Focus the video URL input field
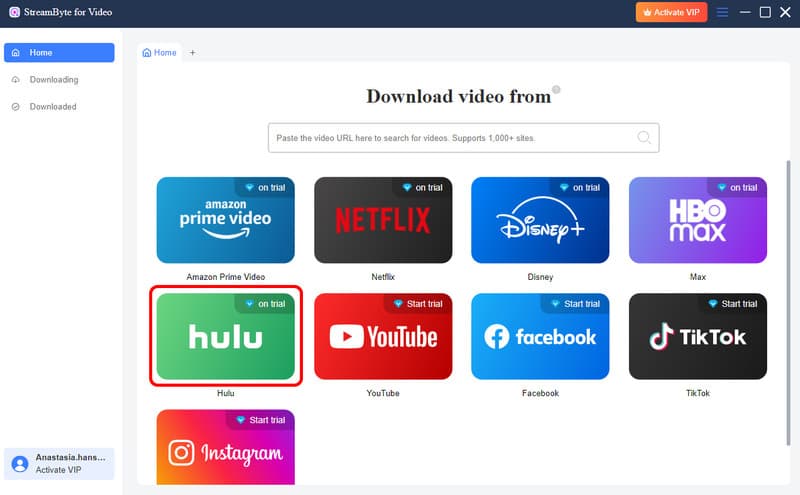Image resolution: width=800 pixels, height=495 pixels. (x=463, y=138)
